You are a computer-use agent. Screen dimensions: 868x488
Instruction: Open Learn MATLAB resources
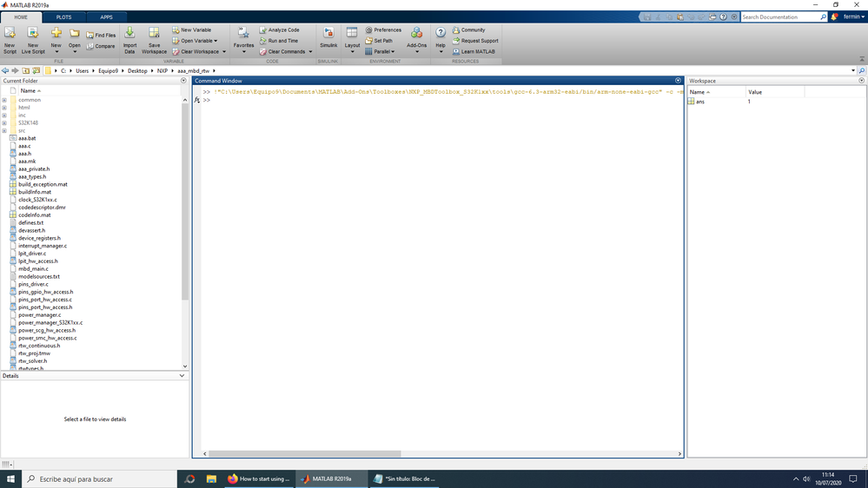474,51
